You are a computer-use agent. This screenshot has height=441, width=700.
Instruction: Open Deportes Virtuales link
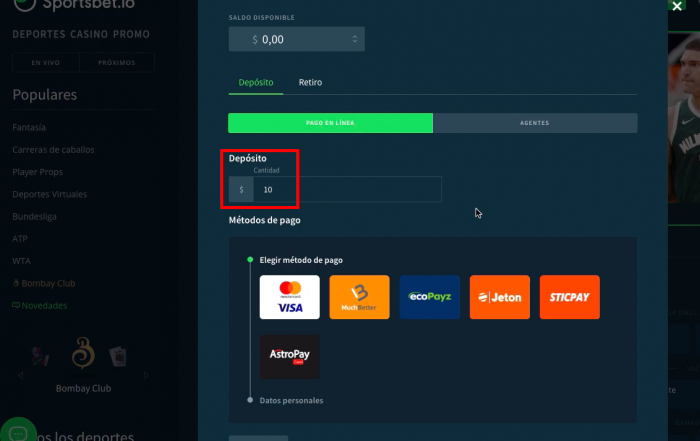(50, 195)
